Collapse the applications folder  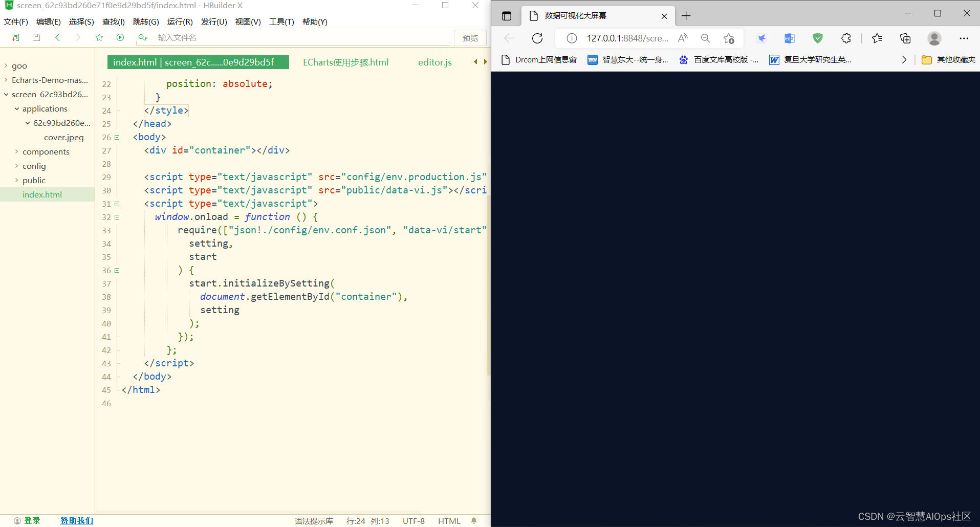click(17, 108)
